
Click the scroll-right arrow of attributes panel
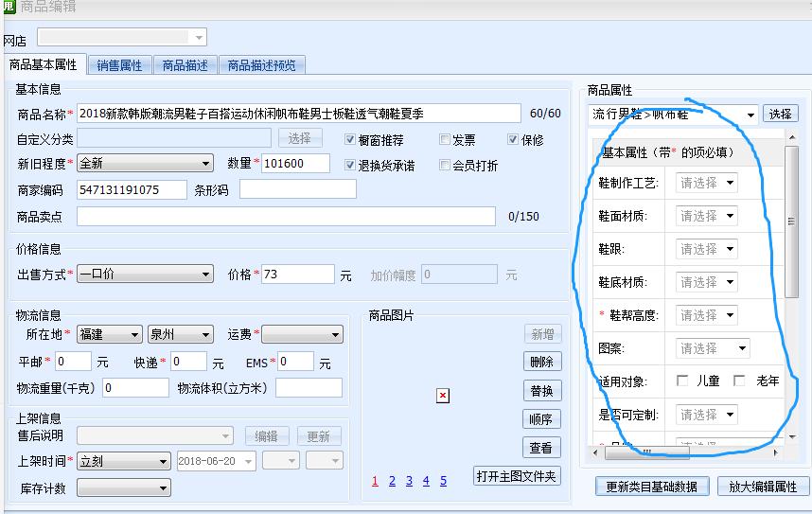[x=775, y=452]
